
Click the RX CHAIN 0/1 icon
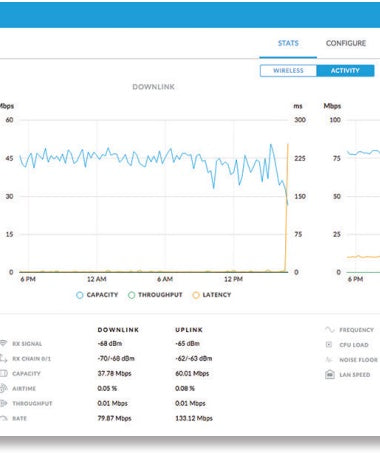click(3, 358)
